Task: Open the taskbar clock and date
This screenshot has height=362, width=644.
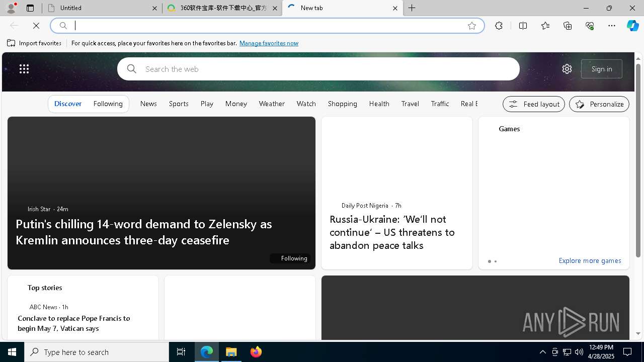Action: (601, 352)
